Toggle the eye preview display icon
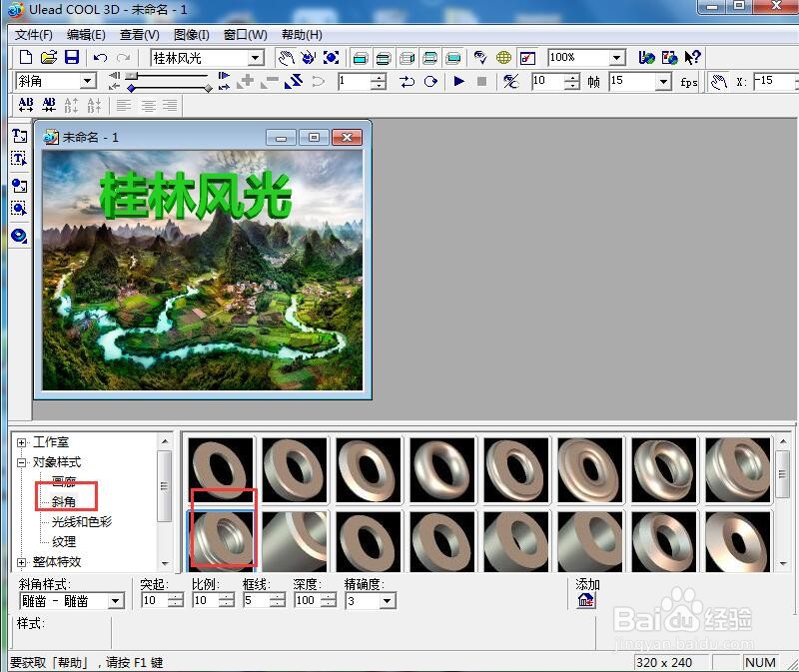 [x=480, y=58]
